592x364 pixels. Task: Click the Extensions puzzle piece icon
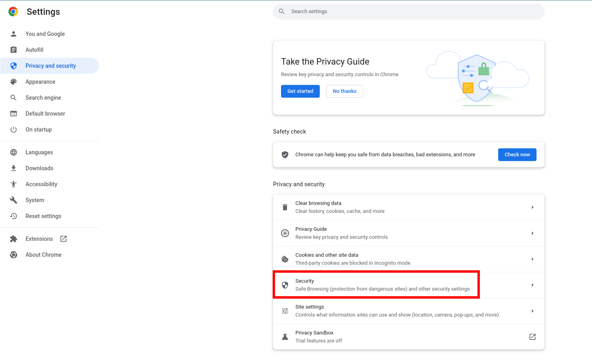[x=14, y=239]
